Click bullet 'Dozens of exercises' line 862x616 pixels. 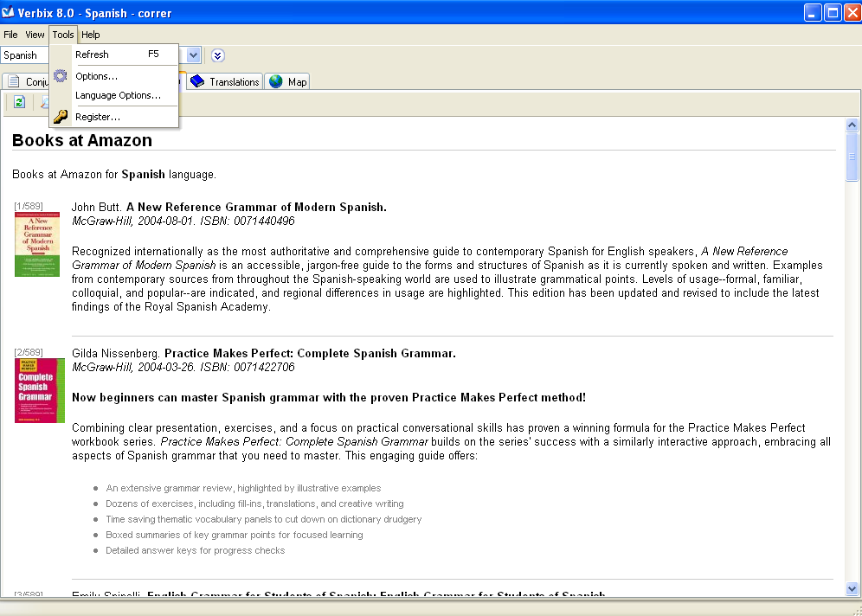click(x=254, y=504)
